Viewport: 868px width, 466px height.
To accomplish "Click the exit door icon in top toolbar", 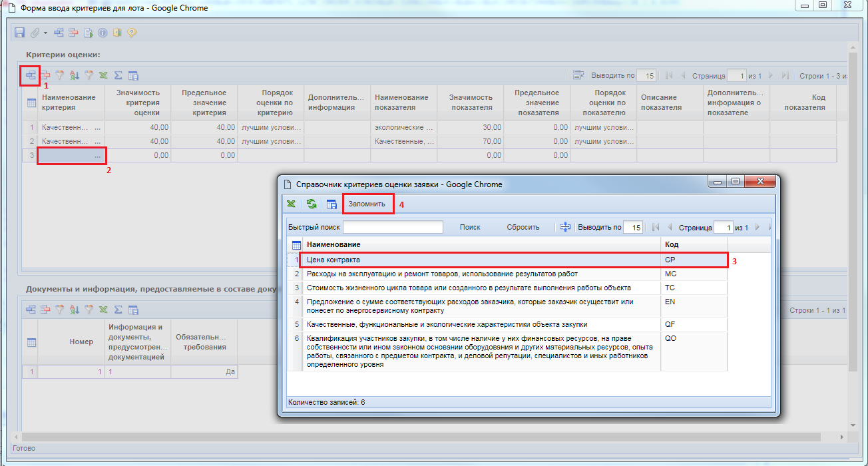I will 117,32.
